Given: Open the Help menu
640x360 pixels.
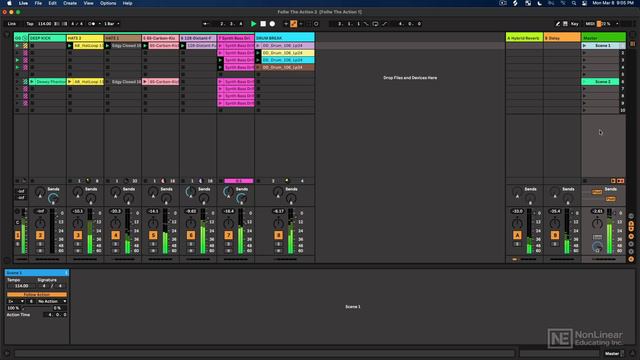Looking at the screenshot, I should pyautogui.click(x=127, y=3).
